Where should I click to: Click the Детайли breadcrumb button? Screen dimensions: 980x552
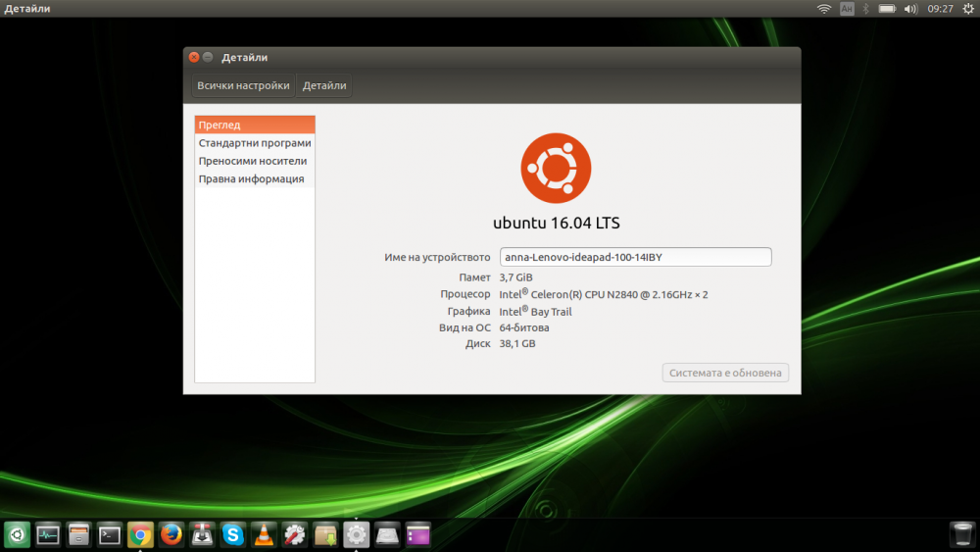point(324,85)
